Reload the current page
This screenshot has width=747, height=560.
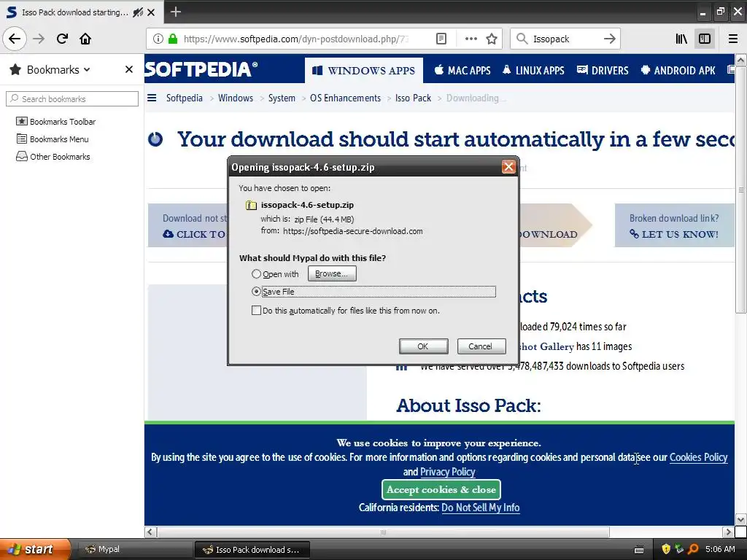pyautogui.click(x=62, y=39)
